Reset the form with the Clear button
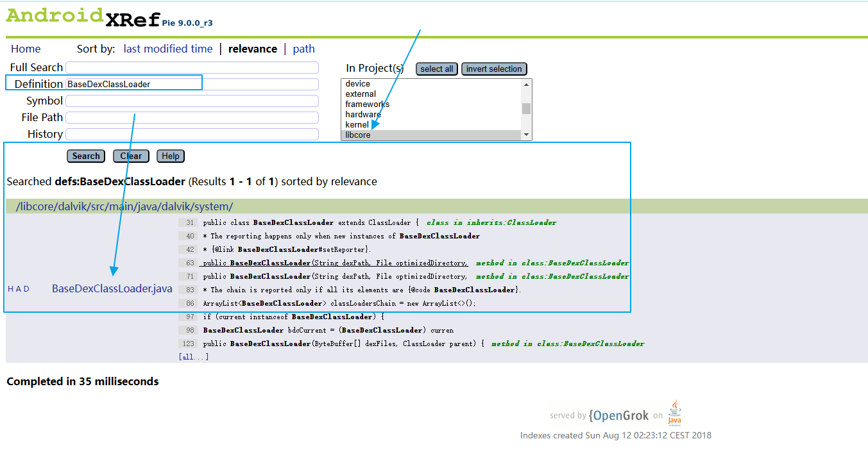 (x=131, y=156)
